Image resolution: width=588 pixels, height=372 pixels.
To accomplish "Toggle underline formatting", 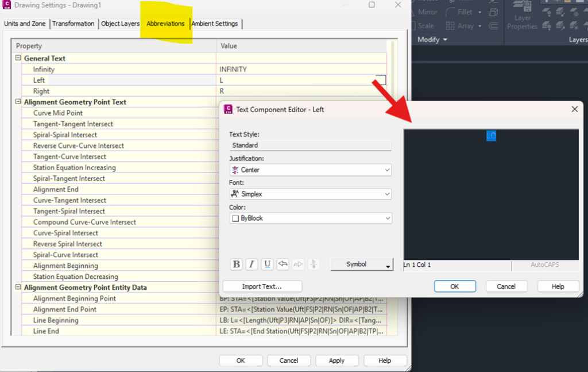I will [x=266, y=264].
